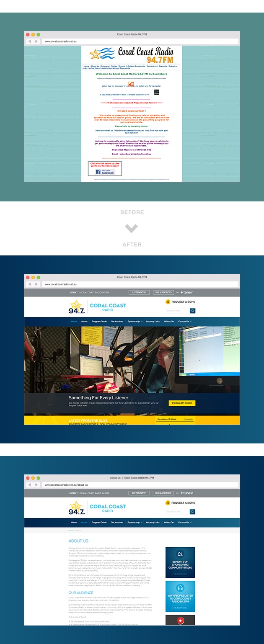Open Industry Links in About Us page navigation
Viewport: 264px width, 644px height.
pyautogui.click(x=153, y=523)
